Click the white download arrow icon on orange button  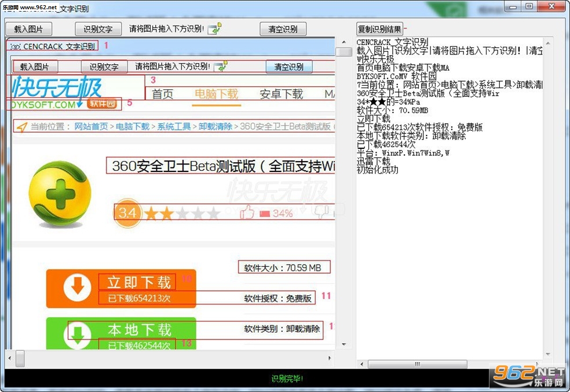pos(78,287)
